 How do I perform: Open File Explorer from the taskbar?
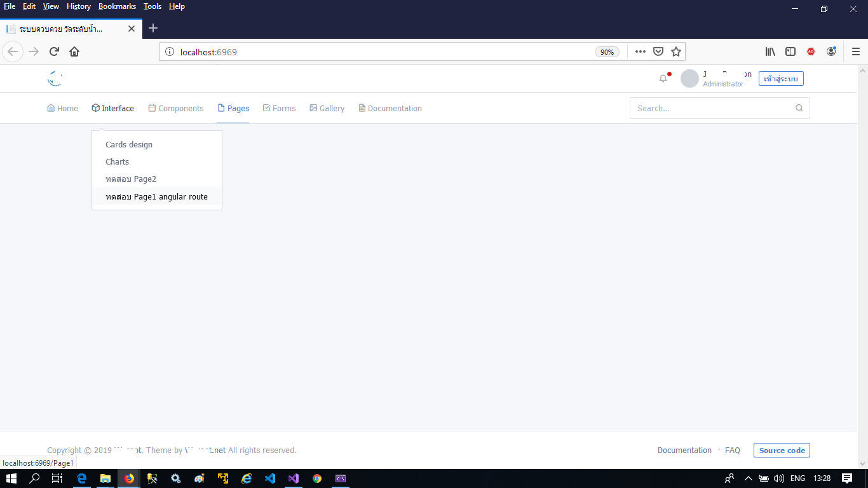[x=105, y=478]
